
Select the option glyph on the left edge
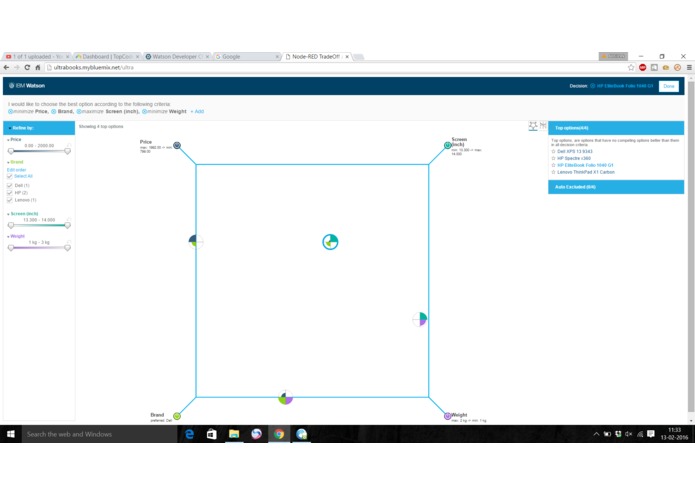[x=196, y=241]
